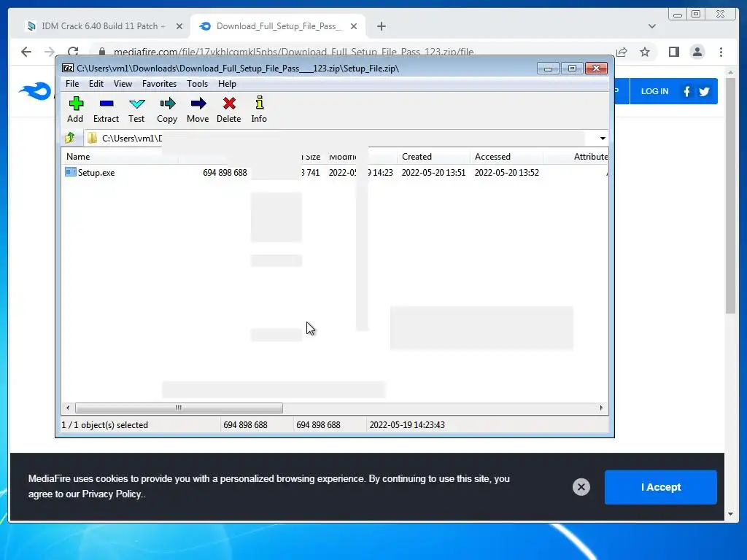
Task: Select the Setup.exe file name
Action: click(96, 172)
